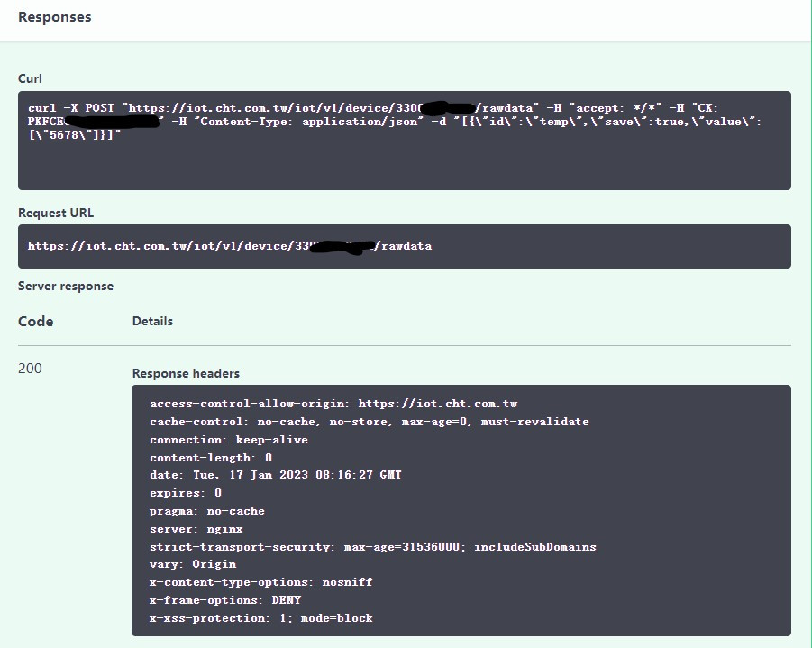Click the Content-Type: application/json text in curl

(308, 122)
